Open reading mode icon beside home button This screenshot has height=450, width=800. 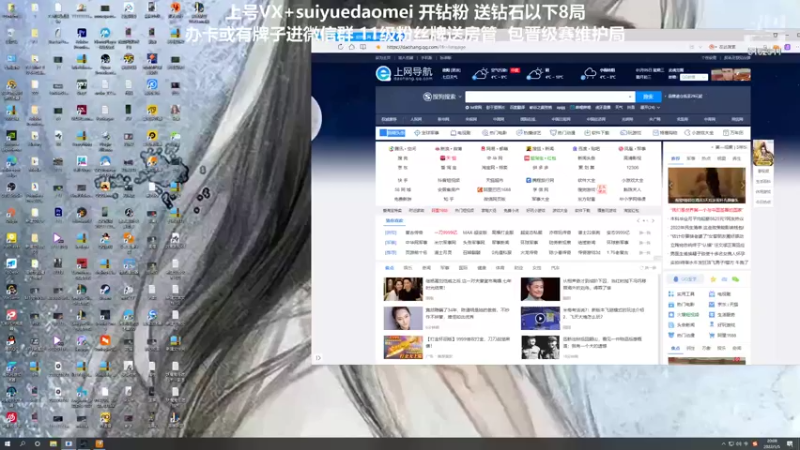[363, 47]
